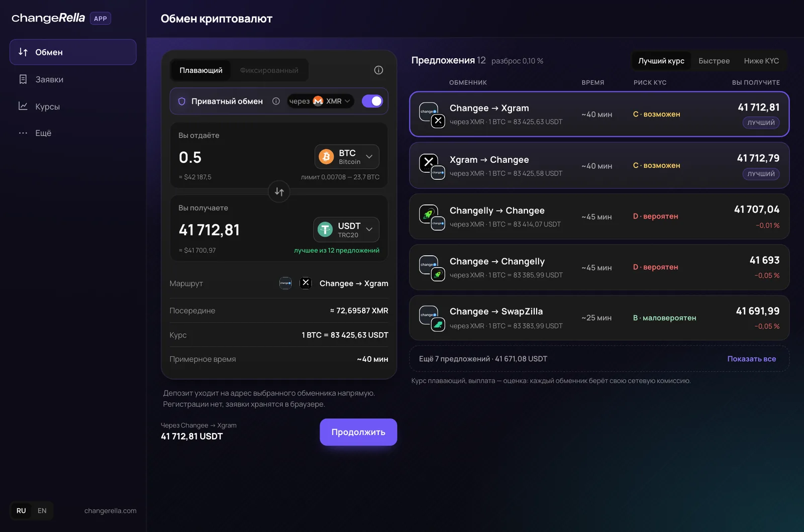This screenshot has height=532, width=804.
Task: Click the orange Bitcoin coin icon
Action: (x=326, y=157)
